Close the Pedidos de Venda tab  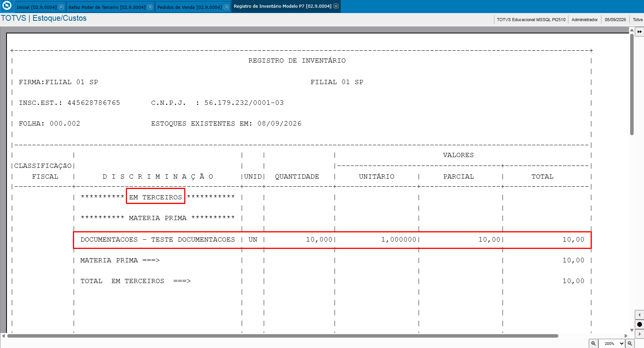point(226,7)
